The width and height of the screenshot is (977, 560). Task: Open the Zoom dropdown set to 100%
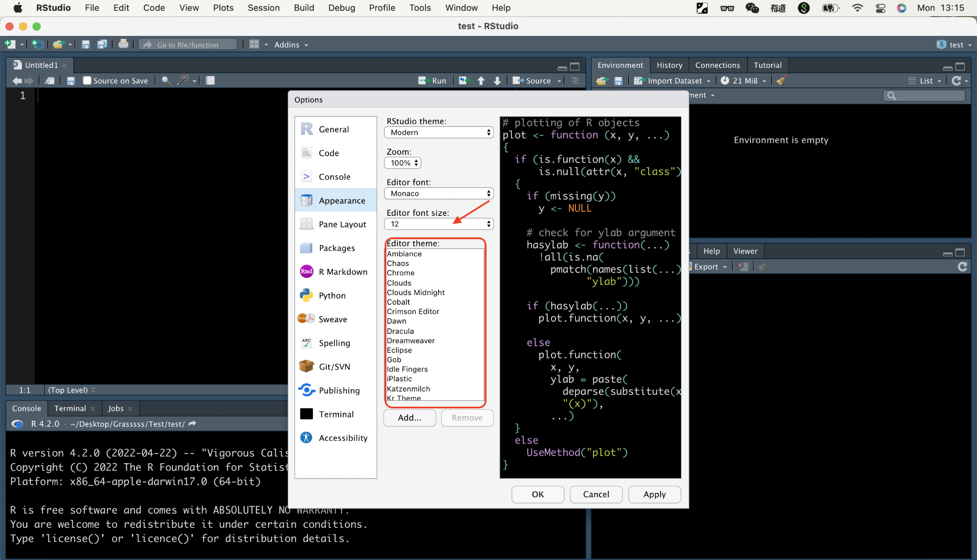(x=403, y=163)
